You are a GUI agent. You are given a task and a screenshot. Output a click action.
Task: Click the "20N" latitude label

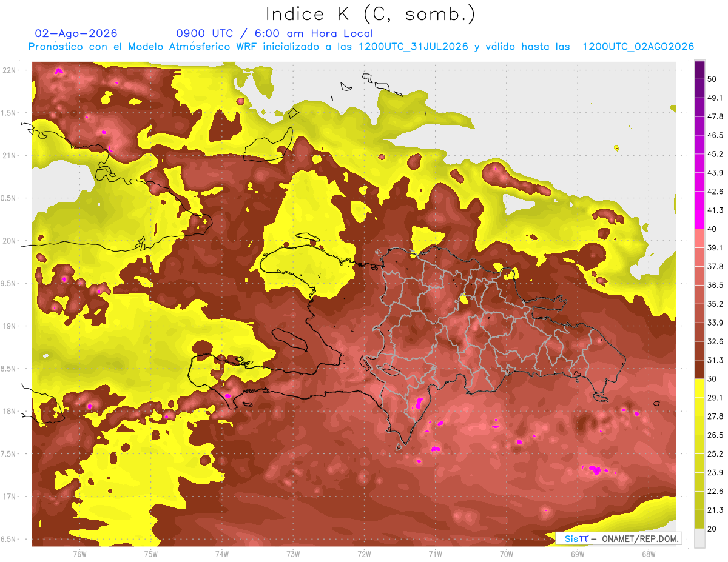9,241
